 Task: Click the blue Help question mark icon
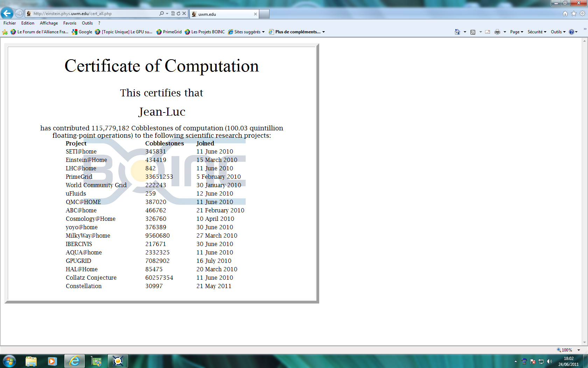pos(572,32)
